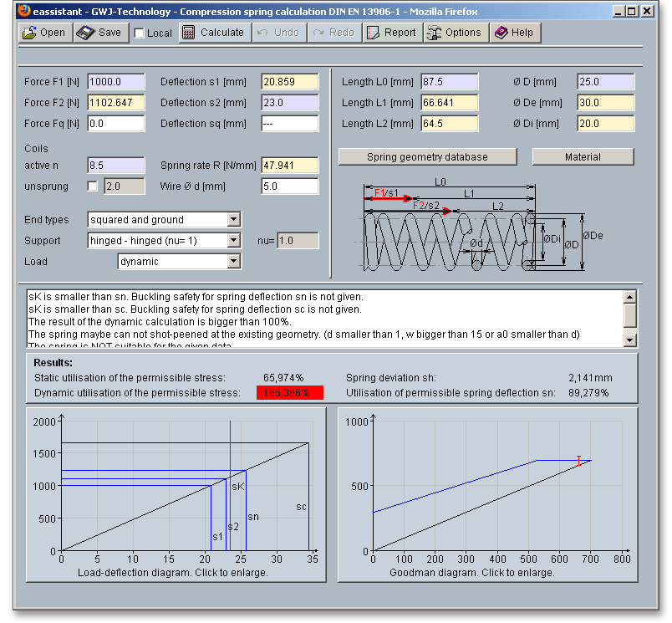Click the Material button

coord(583,157)
